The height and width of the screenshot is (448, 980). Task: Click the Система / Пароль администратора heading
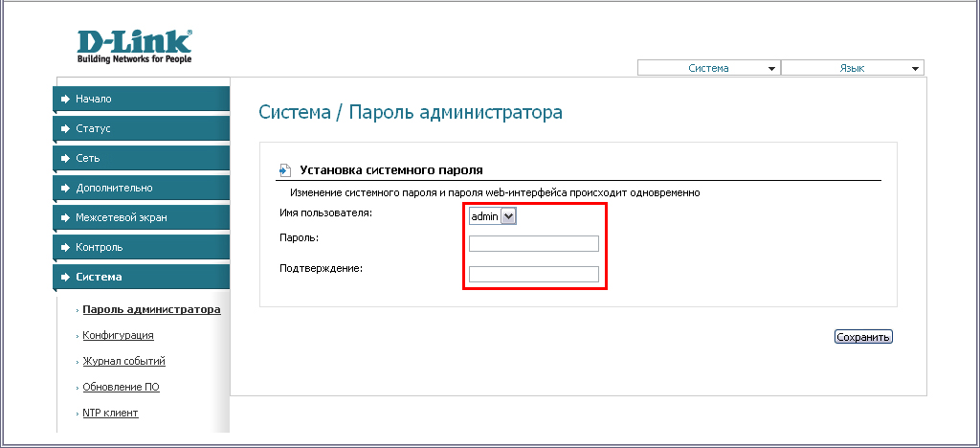410,112
